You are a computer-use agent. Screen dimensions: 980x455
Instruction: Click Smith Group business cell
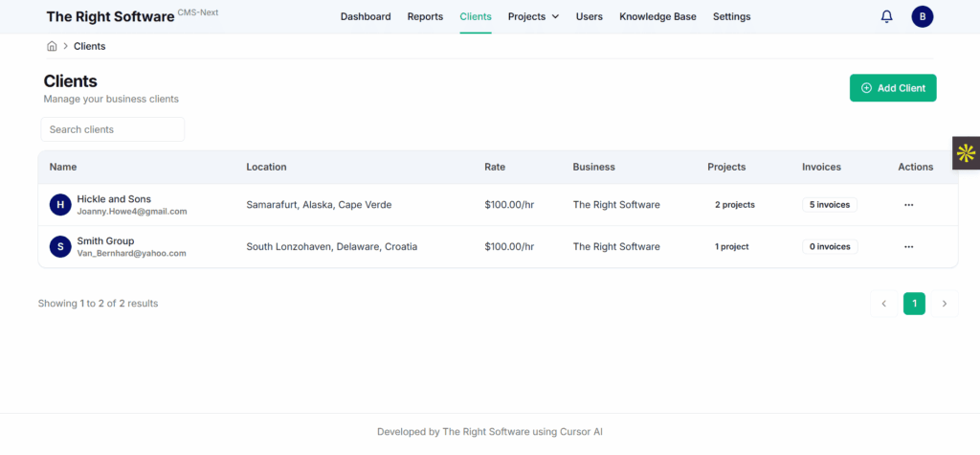pos(616,246)
